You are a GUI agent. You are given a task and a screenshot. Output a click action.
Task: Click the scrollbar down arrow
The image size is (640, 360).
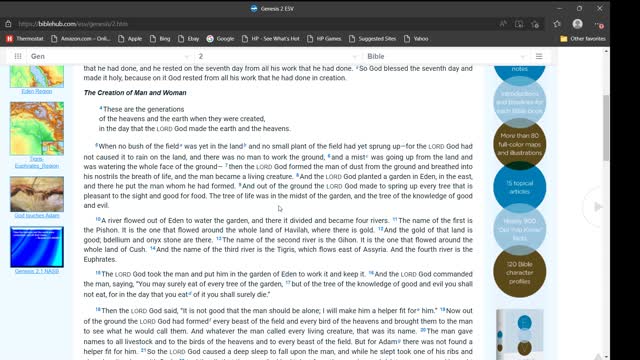606,357
